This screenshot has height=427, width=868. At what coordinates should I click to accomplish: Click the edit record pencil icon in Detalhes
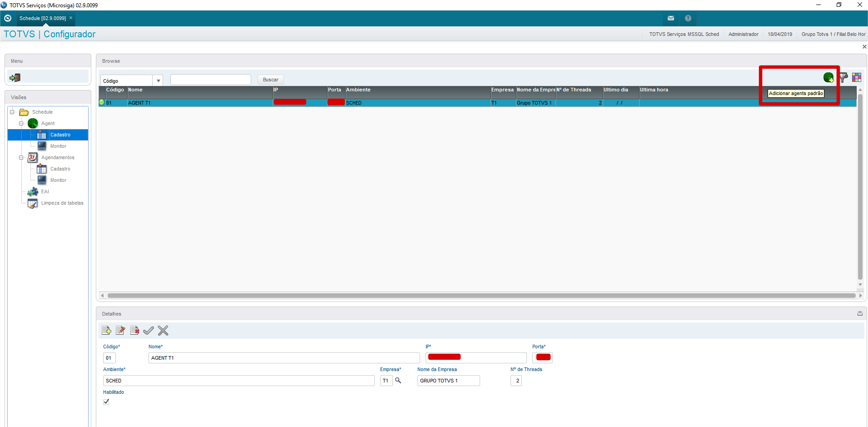121,331
